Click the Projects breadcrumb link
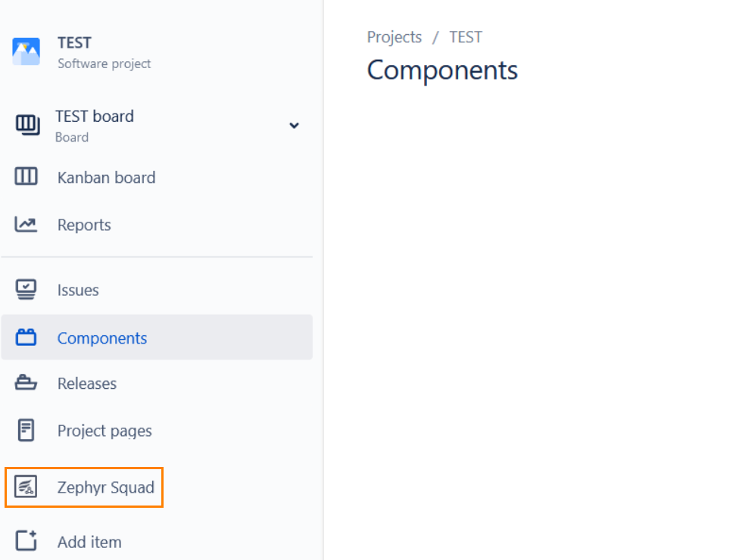730x560 pixels. click(394, 37)
